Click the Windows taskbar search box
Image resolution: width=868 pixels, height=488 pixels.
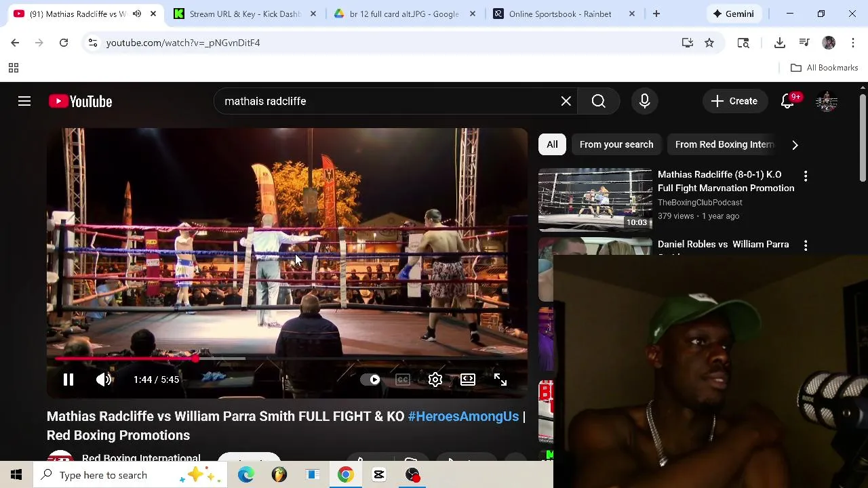pyautogui.click(x=131, y=475)
